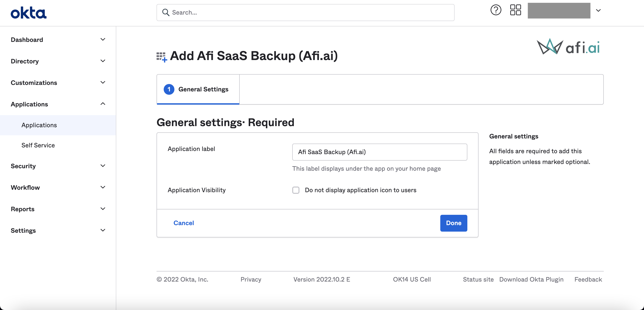The height and width of the screenshot is (310, 644).
Task: Click the afi.ai logo
Action: click(568, 47)
